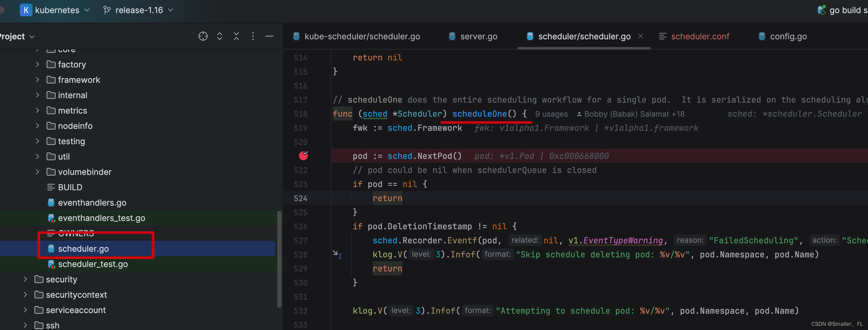Toggle the breakpoint on the sched.NextPod line

303,155
